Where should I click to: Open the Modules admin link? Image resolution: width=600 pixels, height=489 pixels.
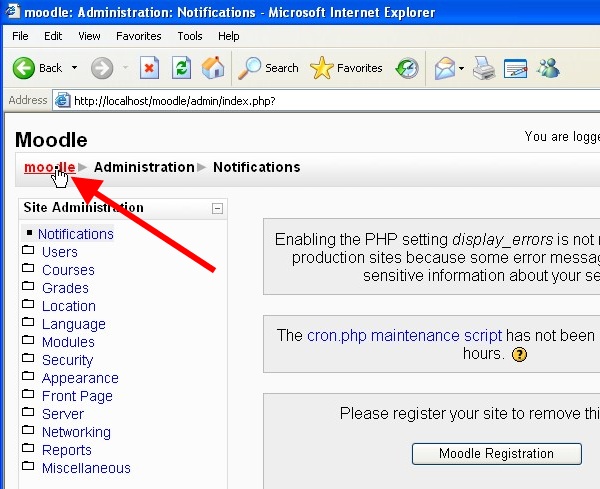[68, 342]
